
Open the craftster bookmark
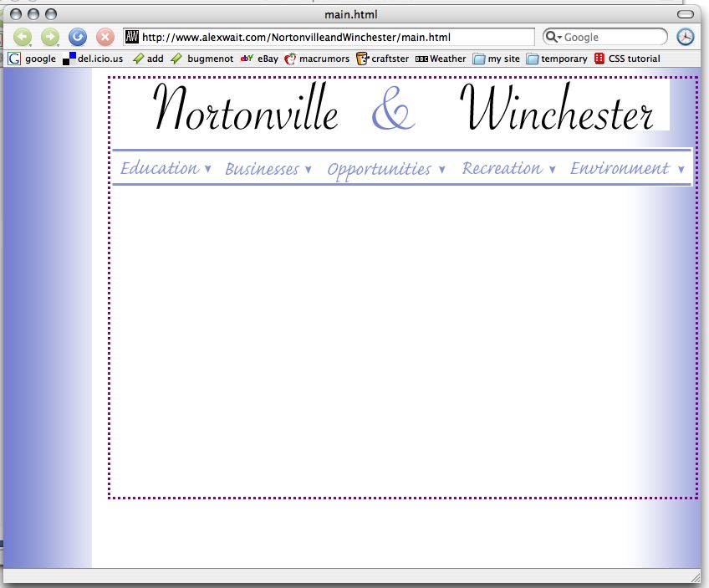390,59
